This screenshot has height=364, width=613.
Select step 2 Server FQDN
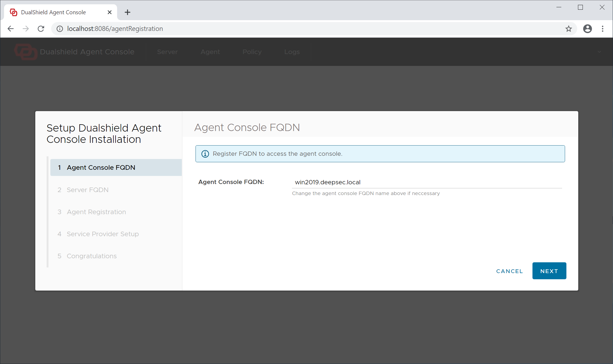point(88,190)
